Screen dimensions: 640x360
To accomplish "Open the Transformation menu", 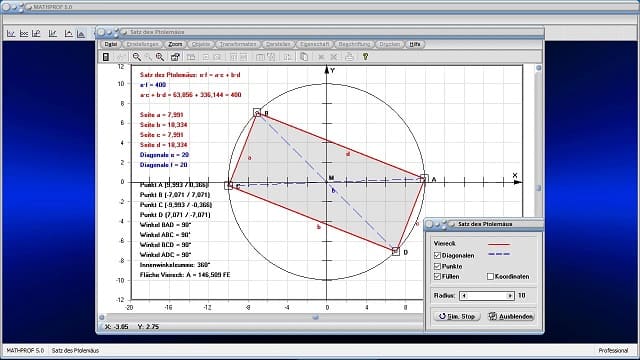I will click(x=238, y=44).
